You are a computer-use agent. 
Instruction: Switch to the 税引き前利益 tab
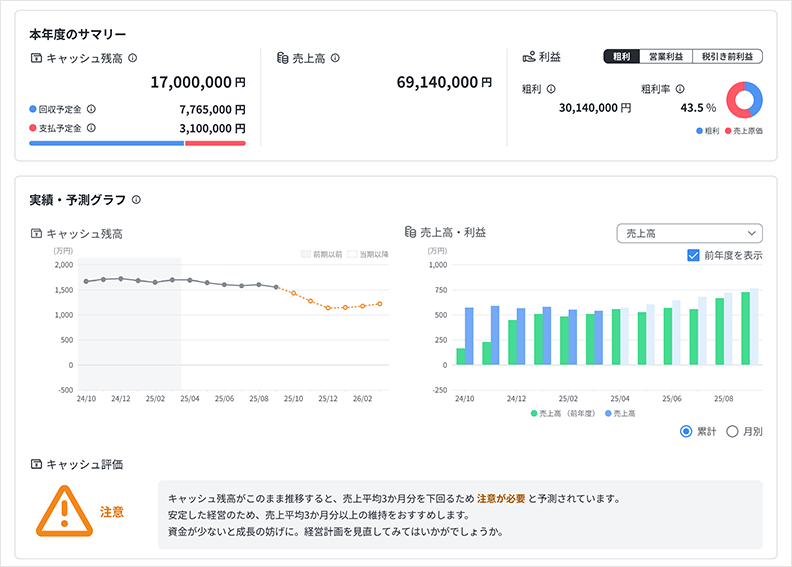click(x=727, y=57)
